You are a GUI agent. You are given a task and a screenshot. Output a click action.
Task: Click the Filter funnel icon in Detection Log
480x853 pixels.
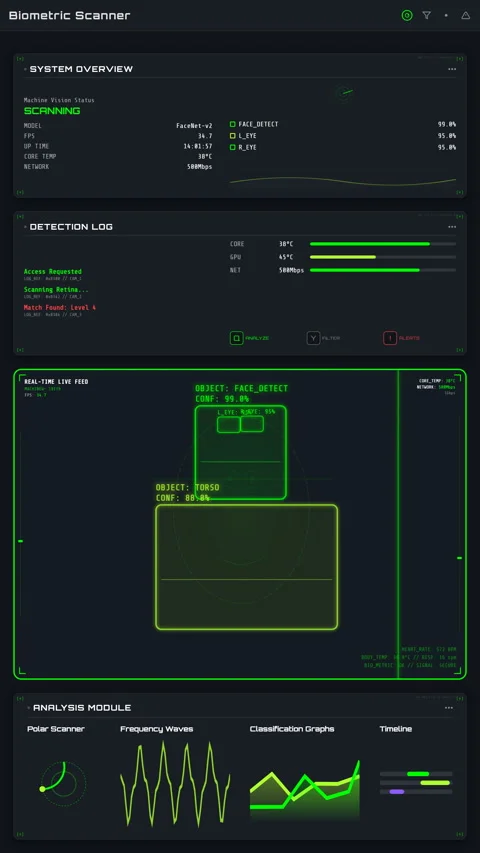pos(313,338)
